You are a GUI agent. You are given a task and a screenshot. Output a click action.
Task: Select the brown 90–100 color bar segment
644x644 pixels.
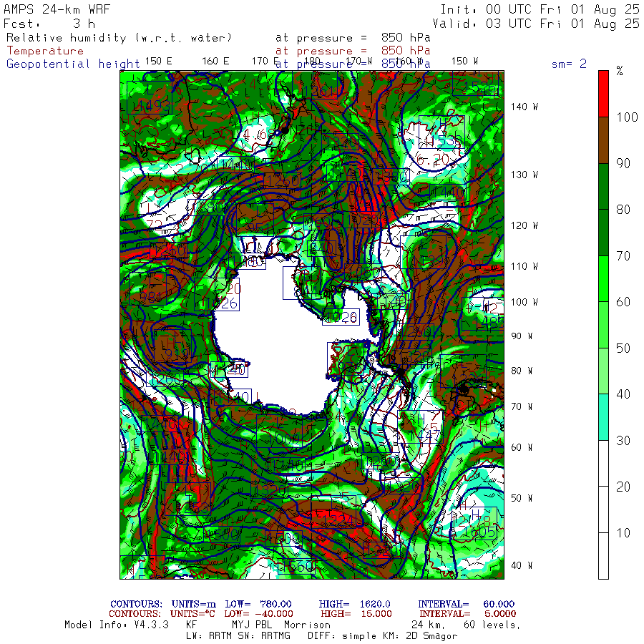pos(603,140)
